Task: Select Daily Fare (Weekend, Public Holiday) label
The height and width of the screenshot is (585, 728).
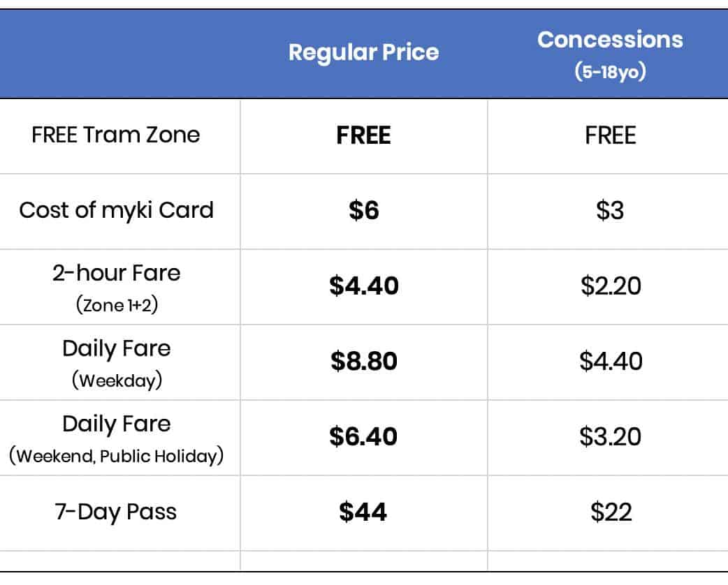Action: pos(116,438)
